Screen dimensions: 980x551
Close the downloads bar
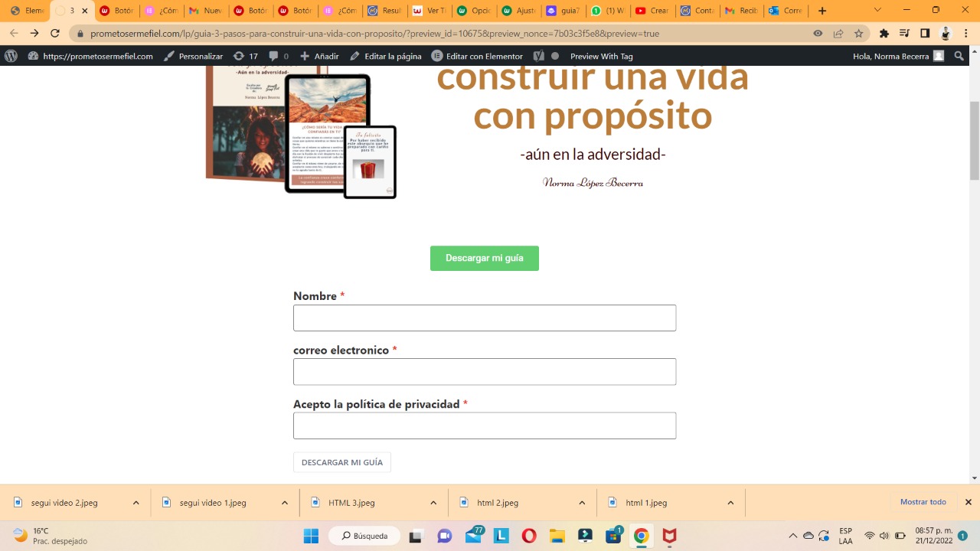[968, 502]
